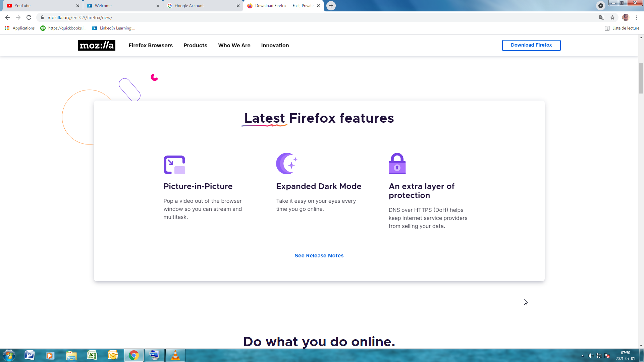Click the Download Firefox button
Screen dimensions: 644x362
click(531, 45)
